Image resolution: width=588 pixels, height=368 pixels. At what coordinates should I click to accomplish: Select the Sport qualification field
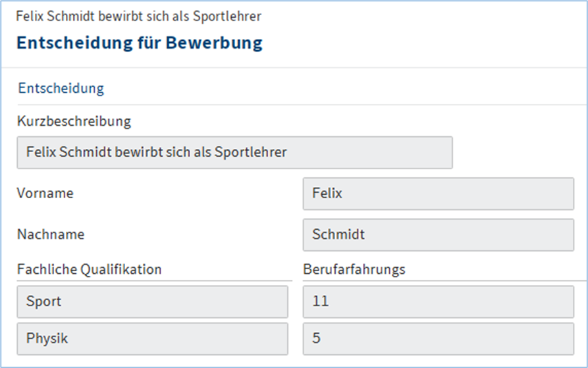152,302
